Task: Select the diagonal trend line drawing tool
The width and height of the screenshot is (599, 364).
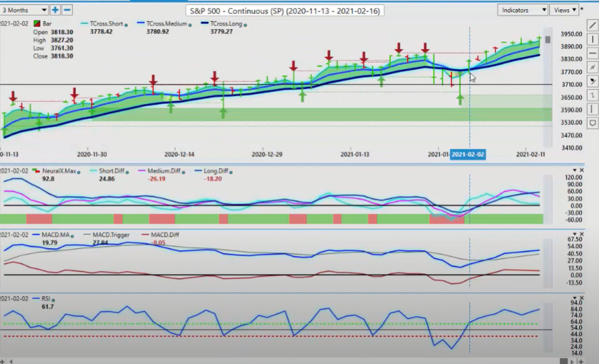Action: click(592, 26)
